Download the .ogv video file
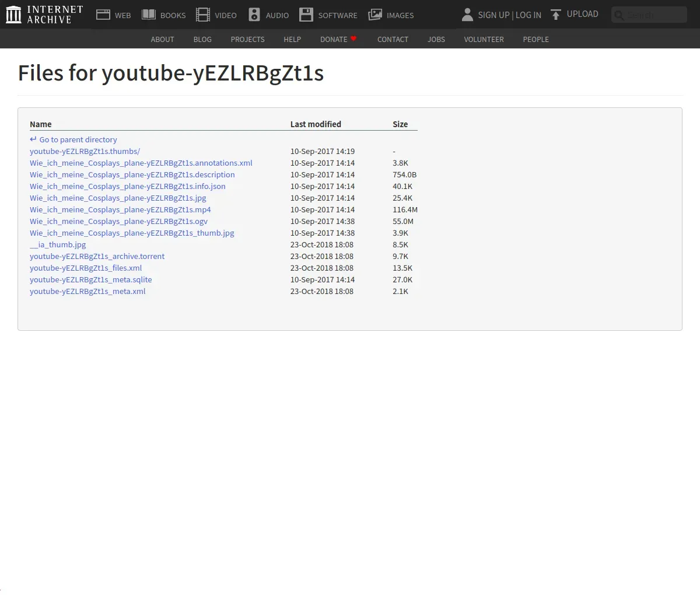Viewport: 700px width, 595px height. (x=118, y=221)
